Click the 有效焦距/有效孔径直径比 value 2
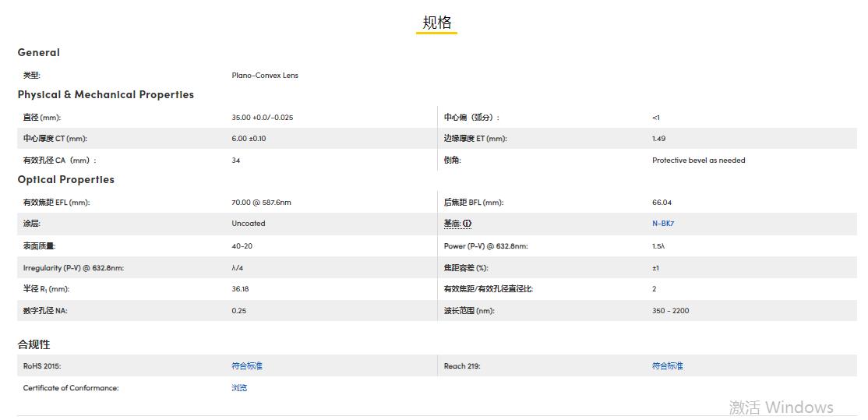Screen dimensions: 868x420 coord(655,289)
